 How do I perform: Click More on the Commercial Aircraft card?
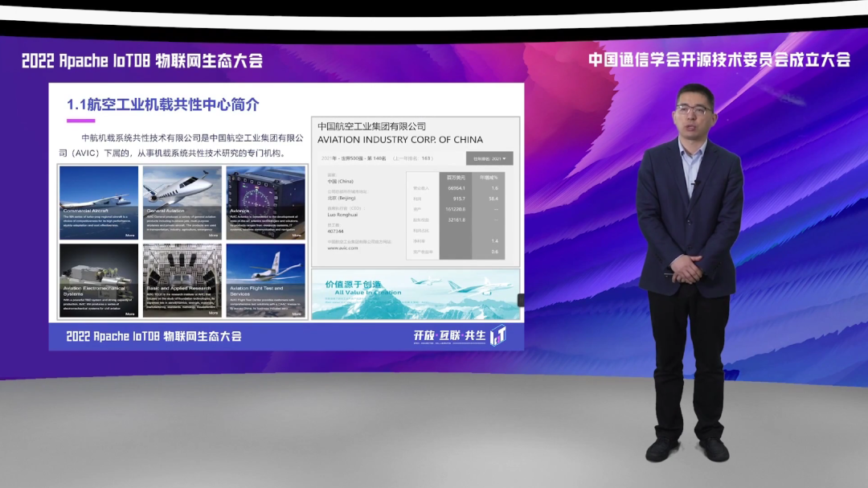(130, 236)
